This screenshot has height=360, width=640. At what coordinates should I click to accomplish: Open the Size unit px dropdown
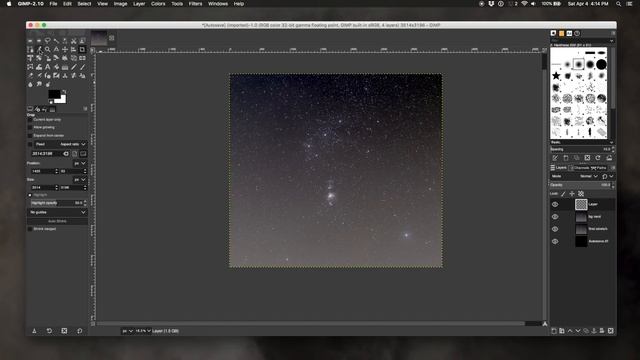80,180
